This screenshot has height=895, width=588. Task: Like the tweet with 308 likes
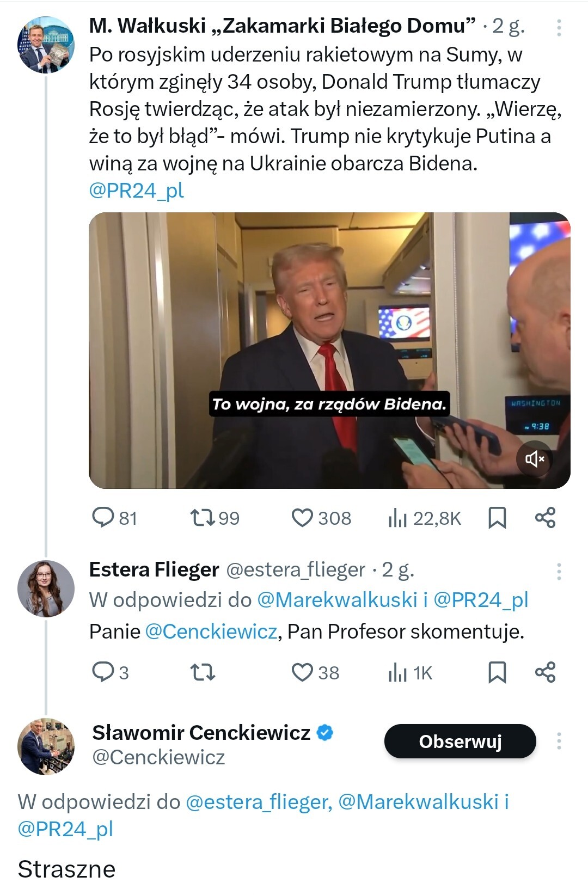[302, 518]
